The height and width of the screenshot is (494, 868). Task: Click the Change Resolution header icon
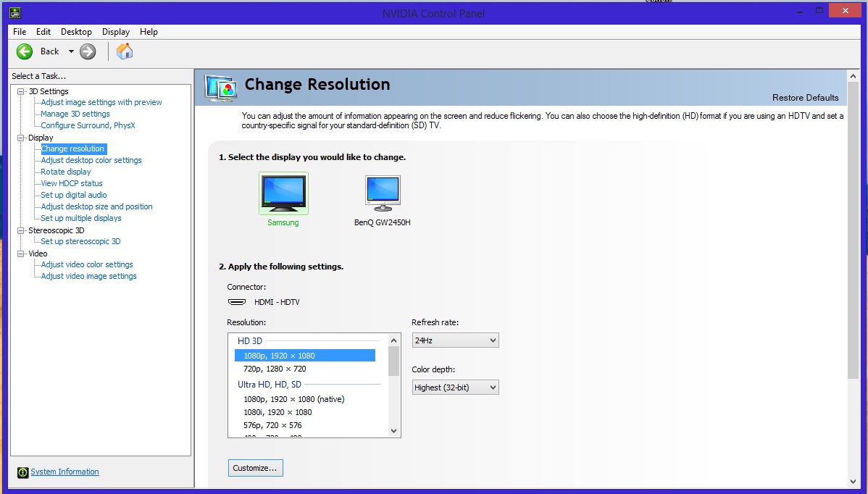point(222,88)
